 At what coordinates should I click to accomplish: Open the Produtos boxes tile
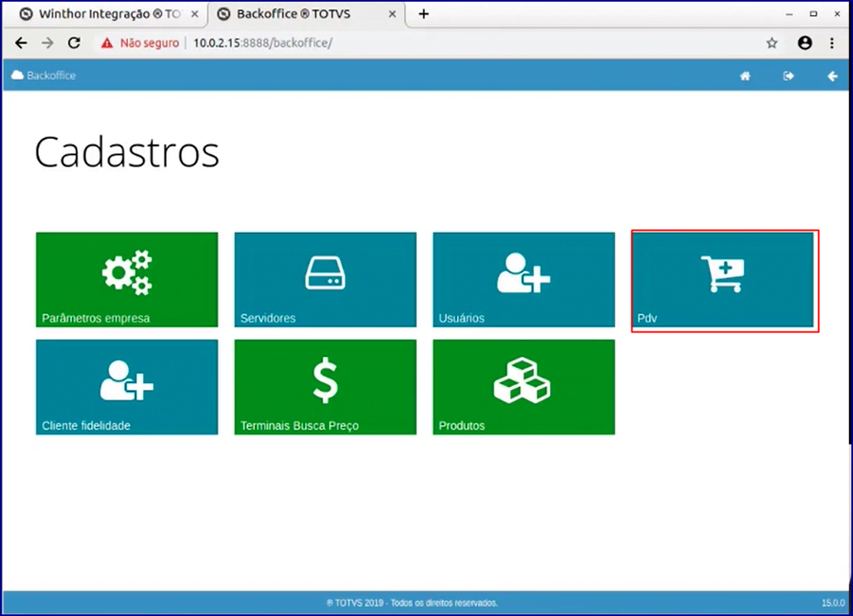click(x=524, y=387)
